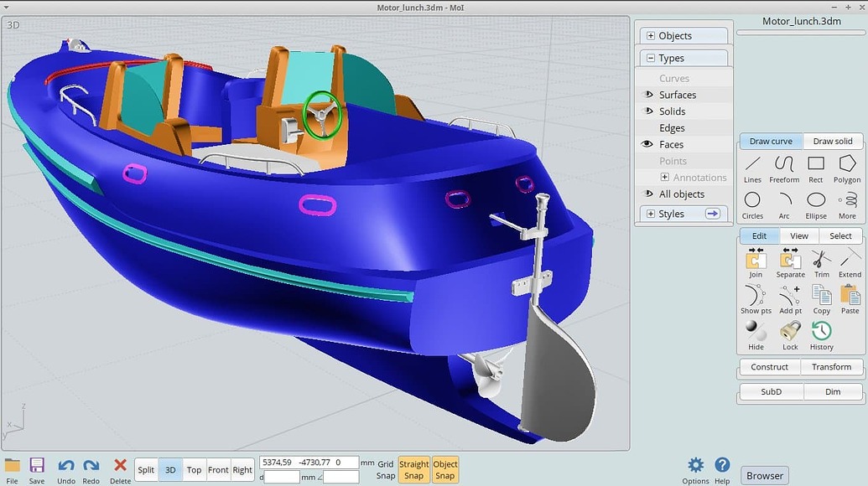Toggle visibility eye for Surfaces
Image resolution: width=868 pixels, height=486 pixels.
(x=647, y=95)
